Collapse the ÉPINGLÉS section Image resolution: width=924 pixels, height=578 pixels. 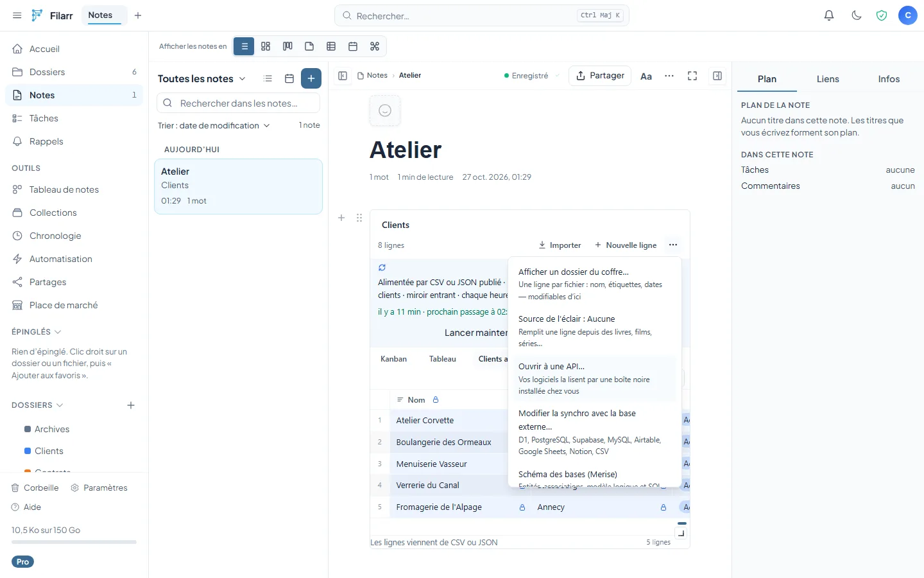37,332
